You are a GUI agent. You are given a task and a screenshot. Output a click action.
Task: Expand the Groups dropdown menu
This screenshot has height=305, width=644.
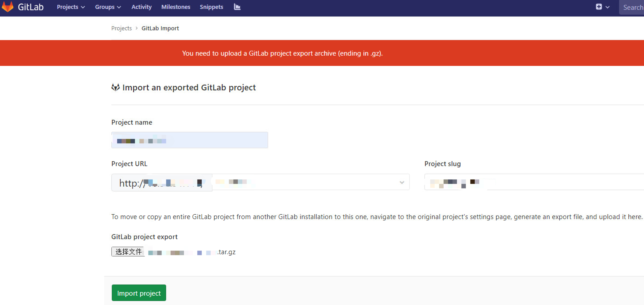pyautogui.click(x=108, y=7)
